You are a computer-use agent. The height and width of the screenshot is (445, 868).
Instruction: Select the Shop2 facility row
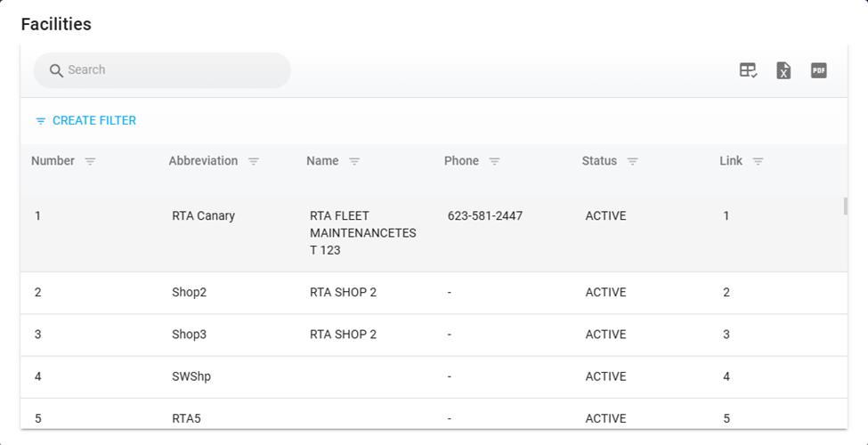click(x=190, y=292)
